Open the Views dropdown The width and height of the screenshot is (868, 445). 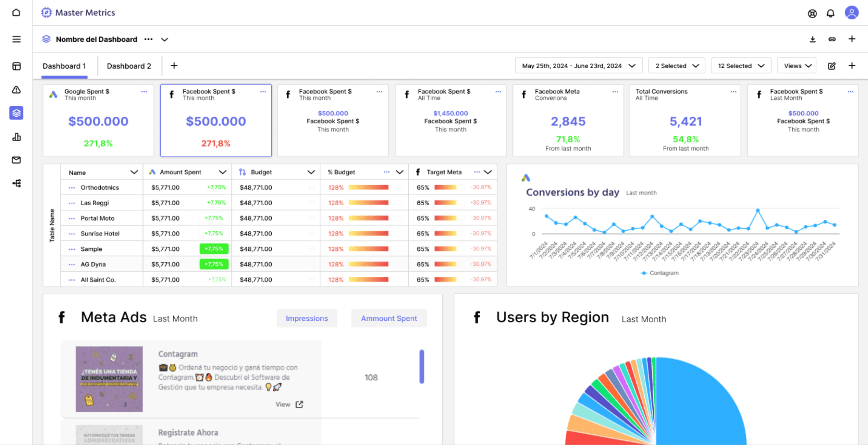click(796, 65)
